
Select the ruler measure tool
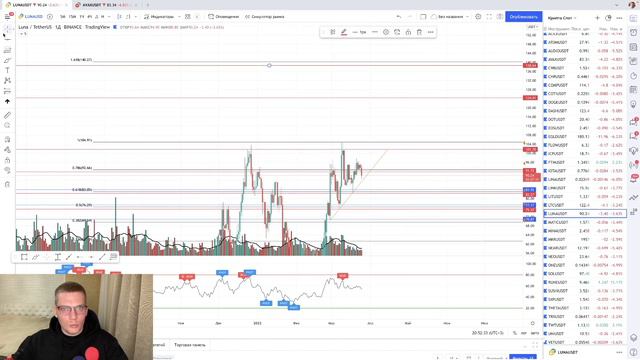coord(7,116)
